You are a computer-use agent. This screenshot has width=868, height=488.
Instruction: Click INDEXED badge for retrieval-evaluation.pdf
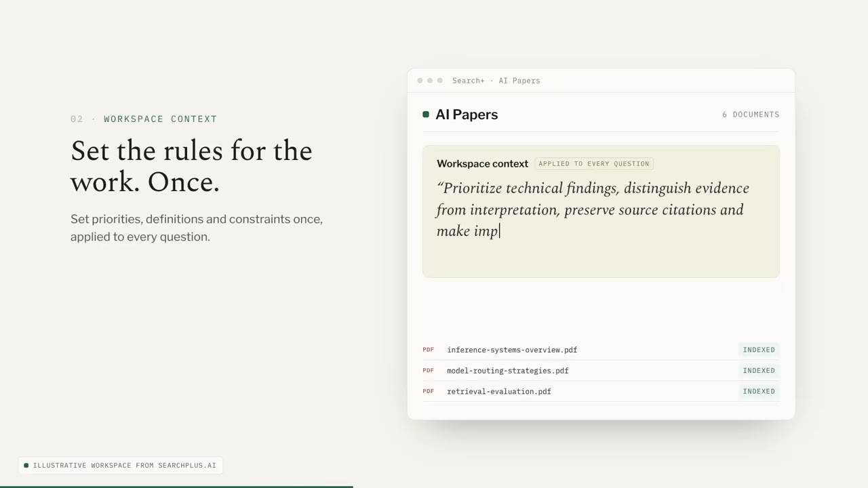point(759,391)
